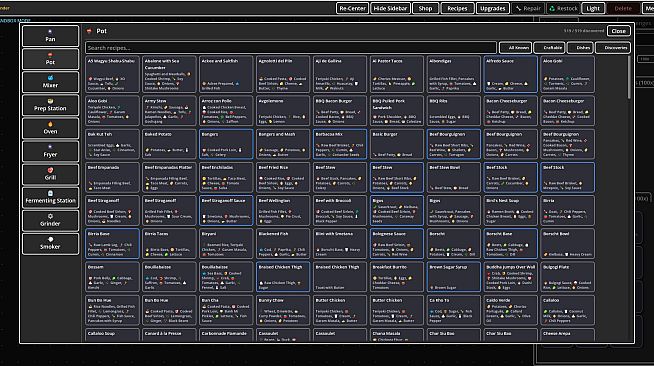Open the Army Stew recipe card
The height and width of the screenshot is (366, 654).
169,111
